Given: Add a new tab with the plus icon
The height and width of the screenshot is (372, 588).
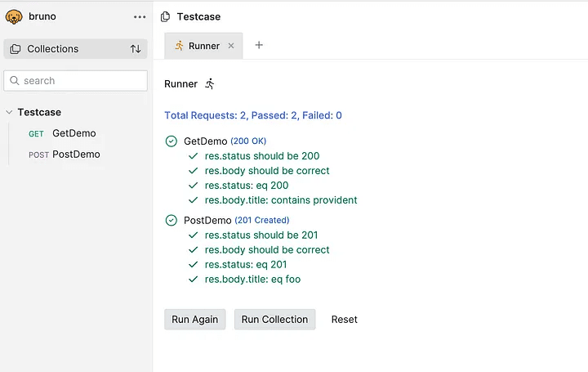Looking at the screenshot, I should point(259,45).
